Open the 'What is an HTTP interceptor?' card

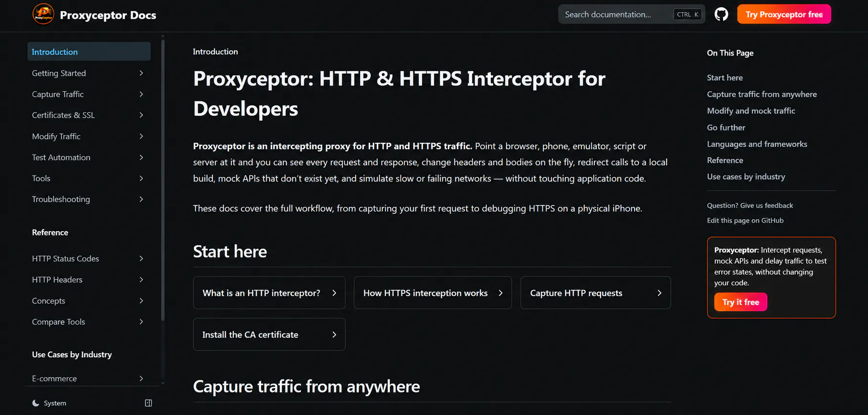pos(269,293)
